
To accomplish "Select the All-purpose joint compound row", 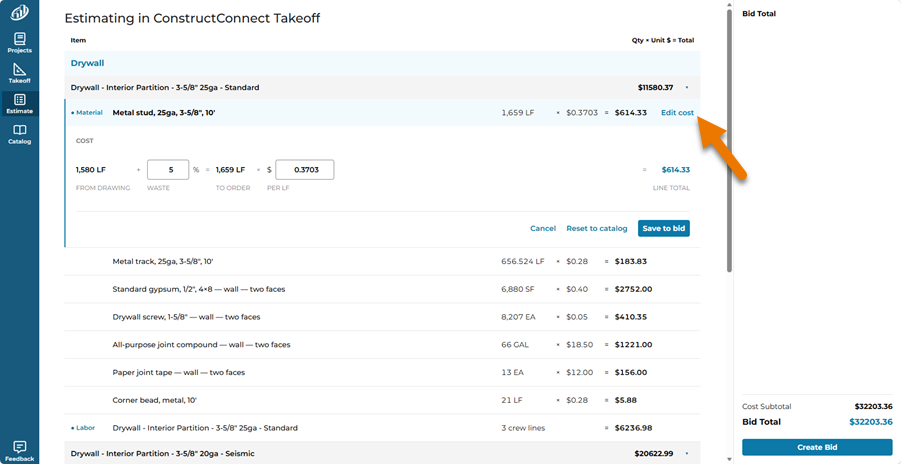I will coord(383,345).
